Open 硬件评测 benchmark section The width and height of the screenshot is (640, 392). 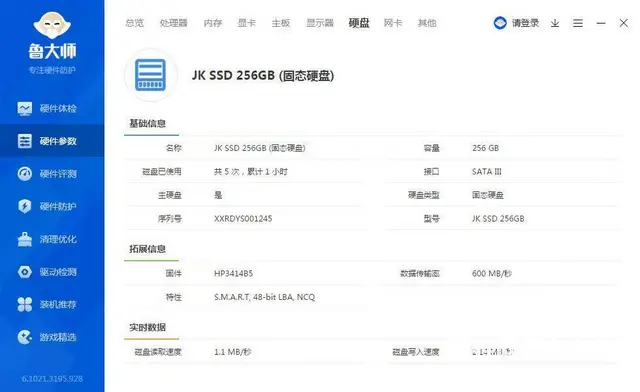52,174
